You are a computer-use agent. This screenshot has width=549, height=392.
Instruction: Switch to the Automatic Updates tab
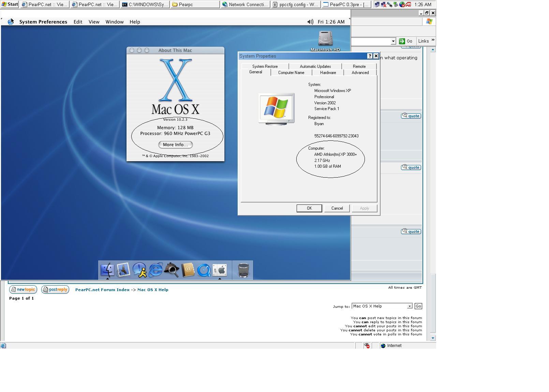pyautogui.click(x=315, y=66)
